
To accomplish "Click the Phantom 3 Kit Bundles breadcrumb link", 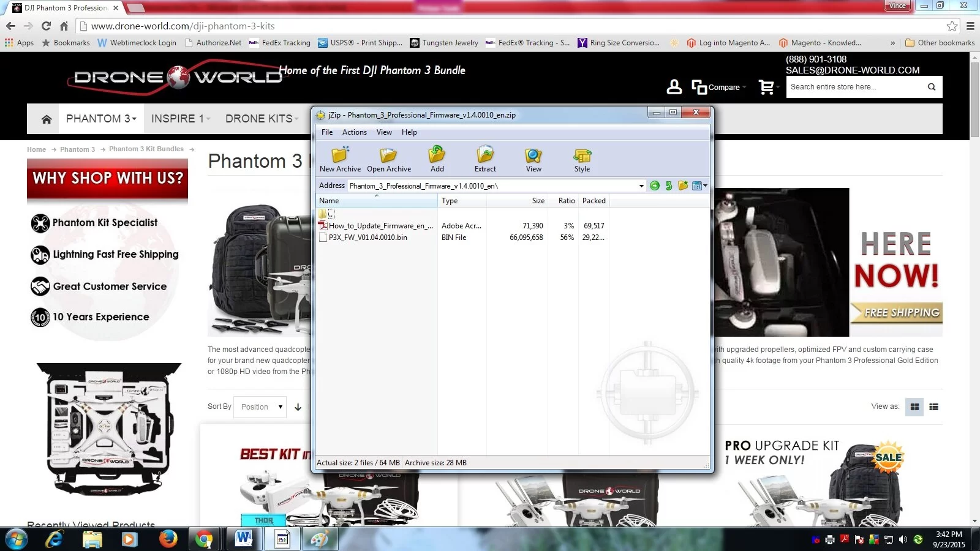I will (146, 149).
